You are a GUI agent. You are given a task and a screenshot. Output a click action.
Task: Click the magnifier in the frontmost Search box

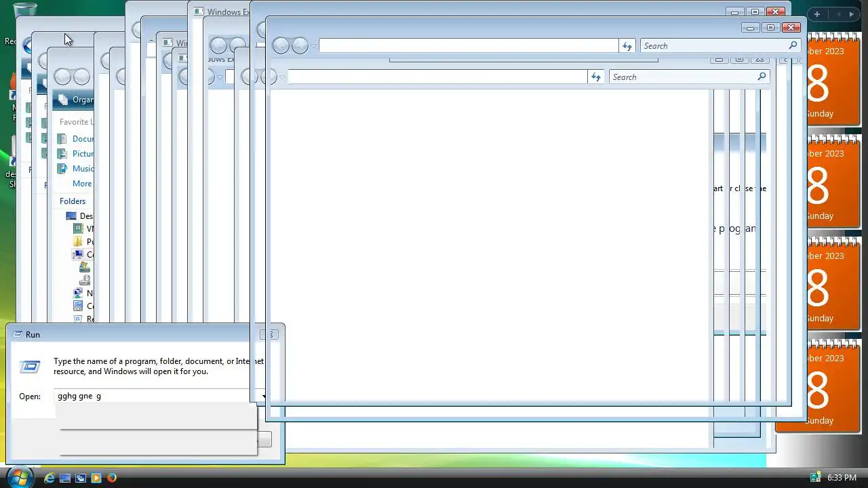click(x=793, y=45)
